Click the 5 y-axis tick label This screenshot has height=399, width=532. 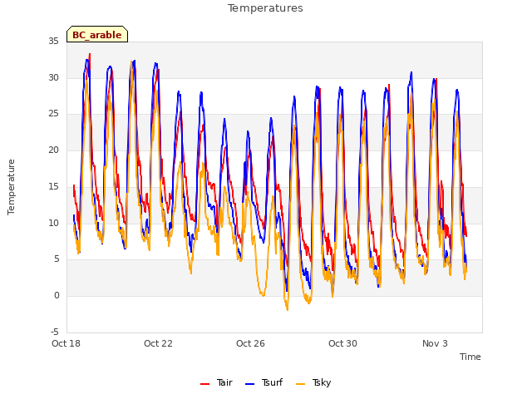tap(57, 259)
